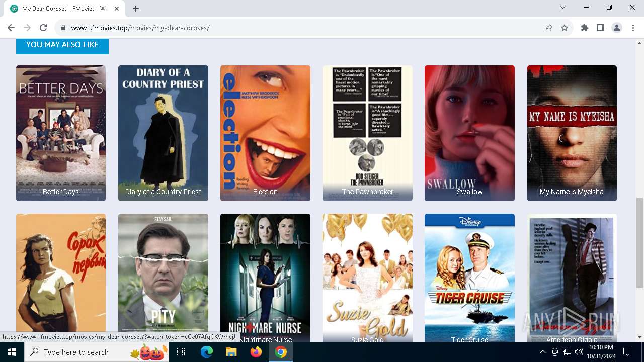The height and width of the screenshot is (362, 644).
Task: Toggle the browser side panel
Action: 601,28
